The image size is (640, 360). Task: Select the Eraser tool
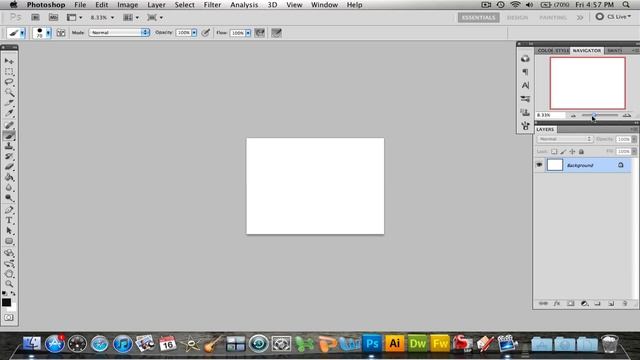9,167
